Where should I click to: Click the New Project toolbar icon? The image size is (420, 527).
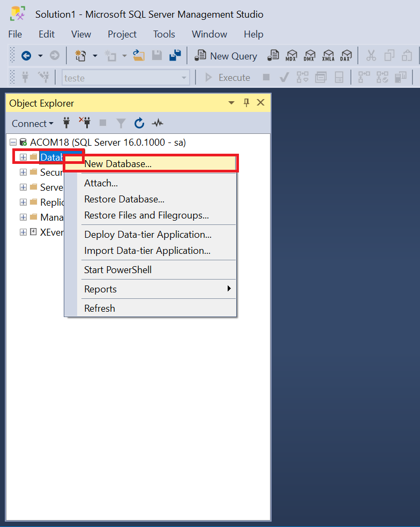point(80,56)
